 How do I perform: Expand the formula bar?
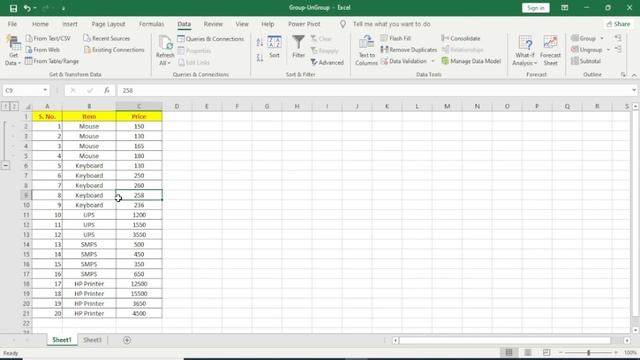click(x=633, y=90)
